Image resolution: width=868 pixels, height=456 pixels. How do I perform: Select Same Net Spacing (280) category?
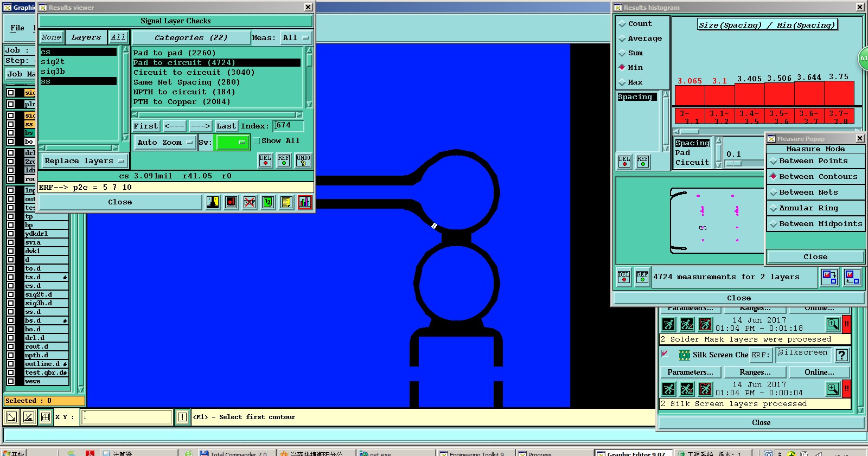[x=217, y=82]
